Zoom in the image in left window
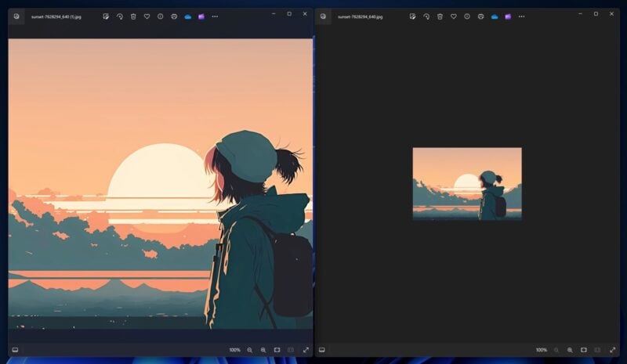The width and height of the screenshot is (627, 364). (x=263, y=350)
